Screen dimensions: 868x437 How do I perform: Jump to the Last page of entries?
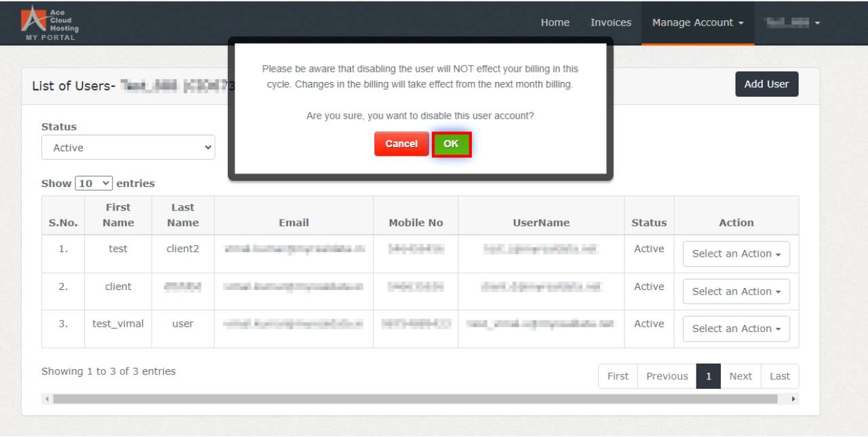pyautogui.click(x=779, y=376)
